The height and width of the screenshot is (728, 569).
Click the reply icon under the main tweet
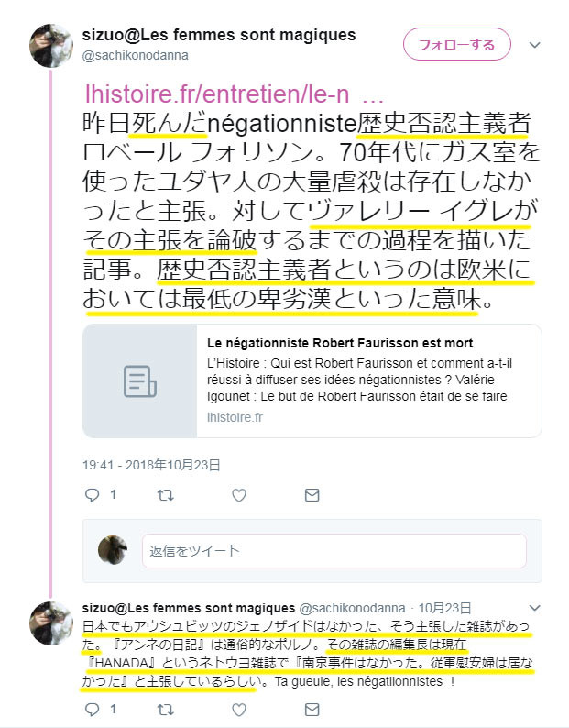click(x=93, y=495)
